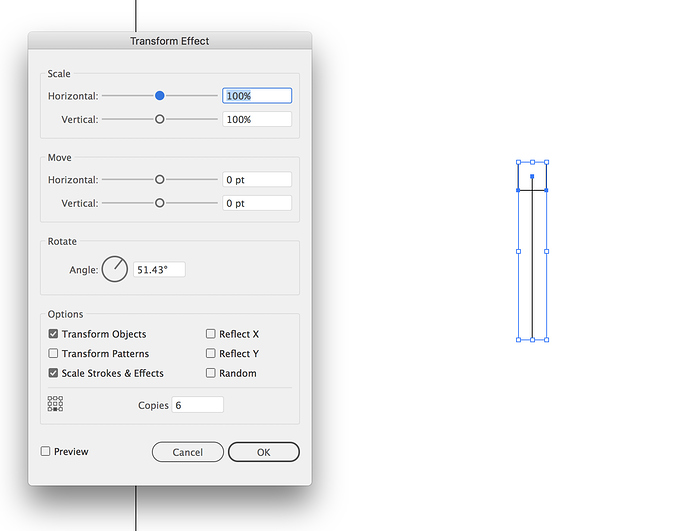690x531 pixels.
Task: Enable the Preview checkbox
Action: (x=45, y=451)
